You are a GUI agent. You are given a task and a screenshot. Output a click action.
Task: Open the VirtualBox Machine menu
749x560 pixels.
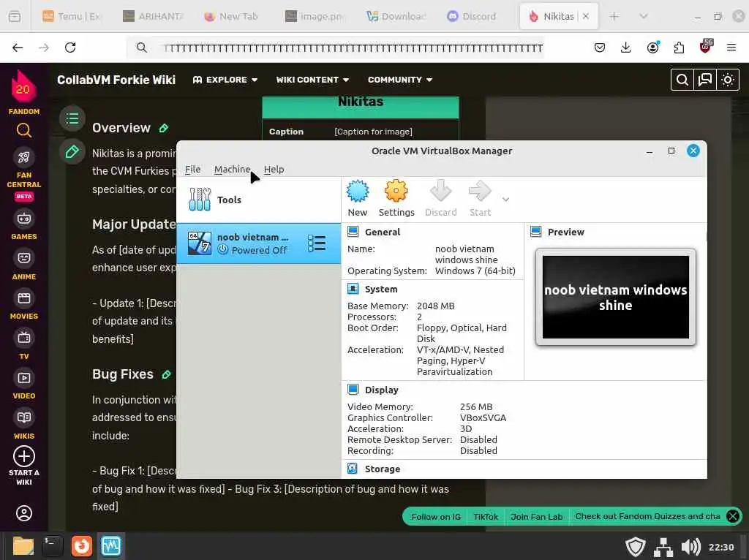(x=232, y=169)
